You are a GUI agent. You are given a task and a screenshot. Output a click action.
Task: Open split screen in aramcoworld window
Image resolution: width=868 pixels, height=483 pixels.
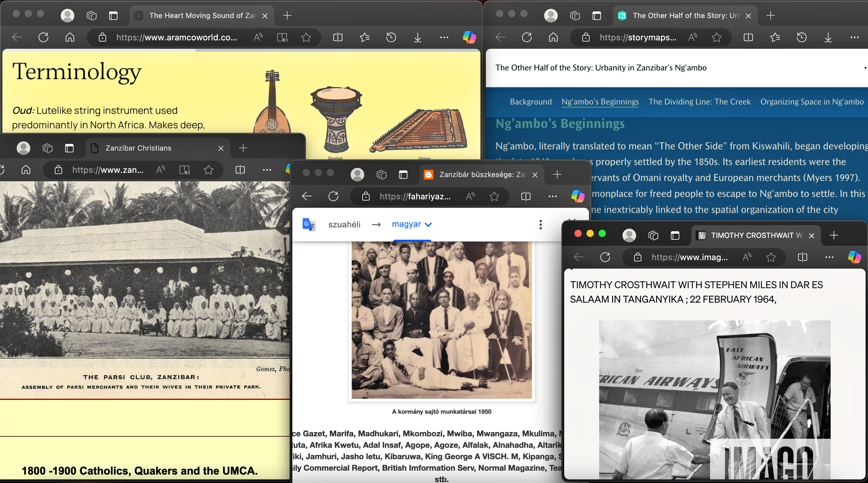338,37
